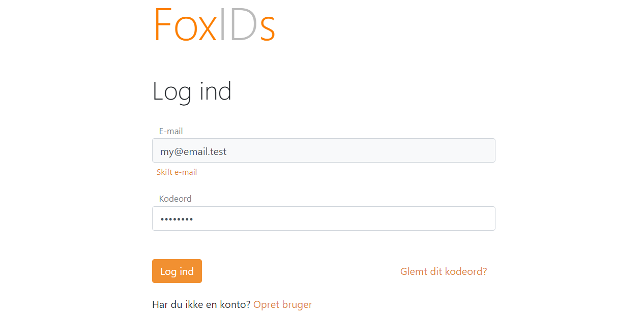Focus the E-mail input field
This screenshot has width=644, height=314.
coord(324,150)
